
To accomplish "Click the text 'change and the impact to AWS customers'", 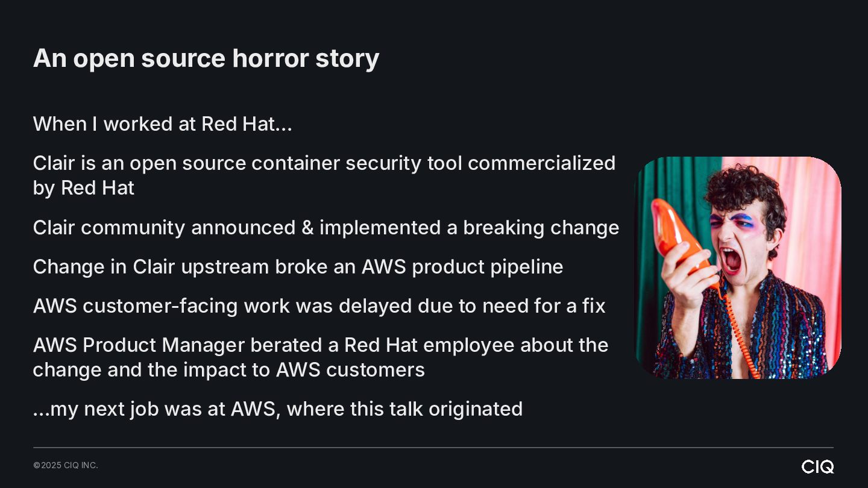I will click(229, 370).
